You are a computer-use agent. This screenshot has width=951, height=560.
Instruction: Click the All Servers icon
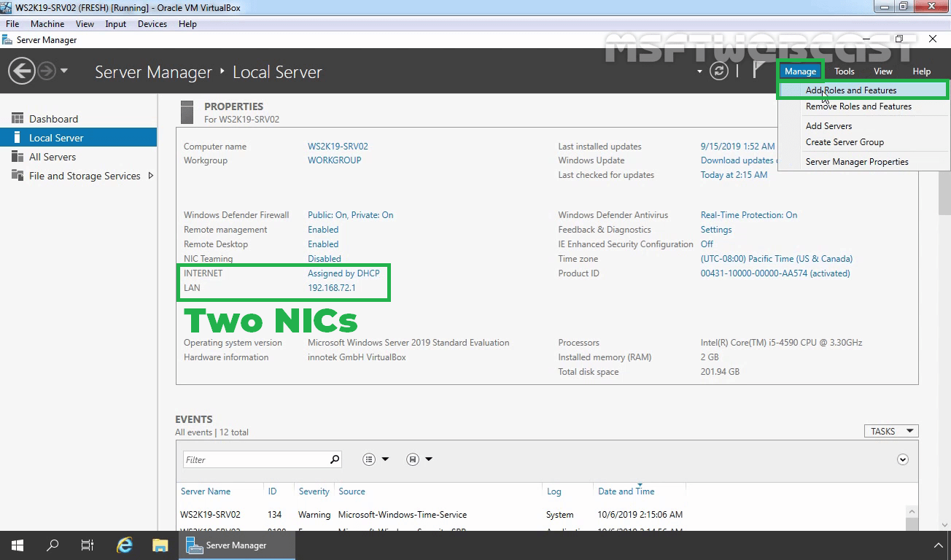[x=18, y=157]
